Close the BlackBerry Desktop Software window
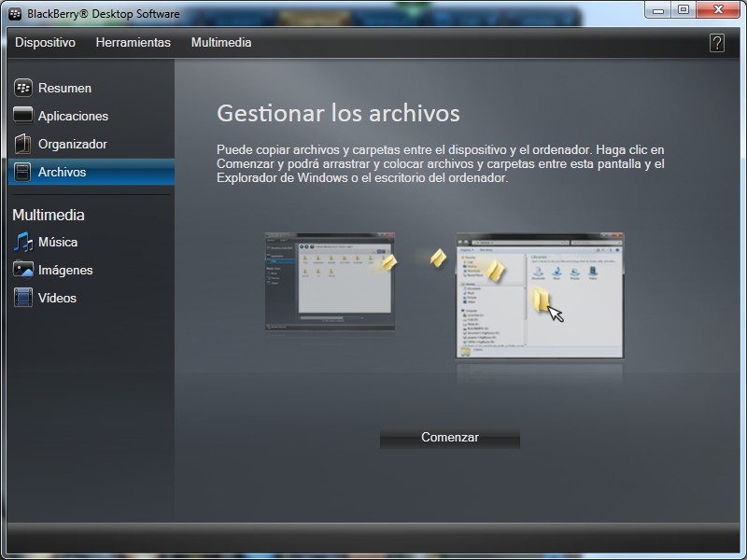 coord(718,10)
